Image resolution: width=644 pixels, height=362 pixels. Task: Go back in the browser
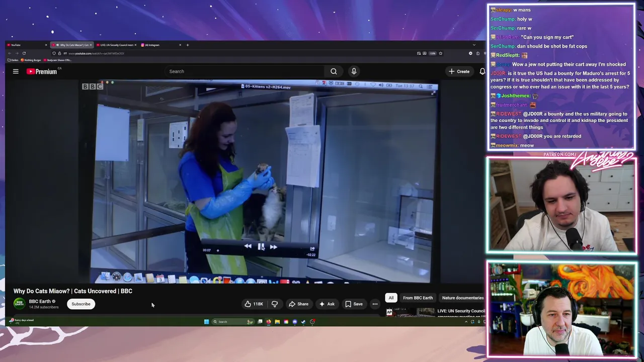click(x=10, y=53)
